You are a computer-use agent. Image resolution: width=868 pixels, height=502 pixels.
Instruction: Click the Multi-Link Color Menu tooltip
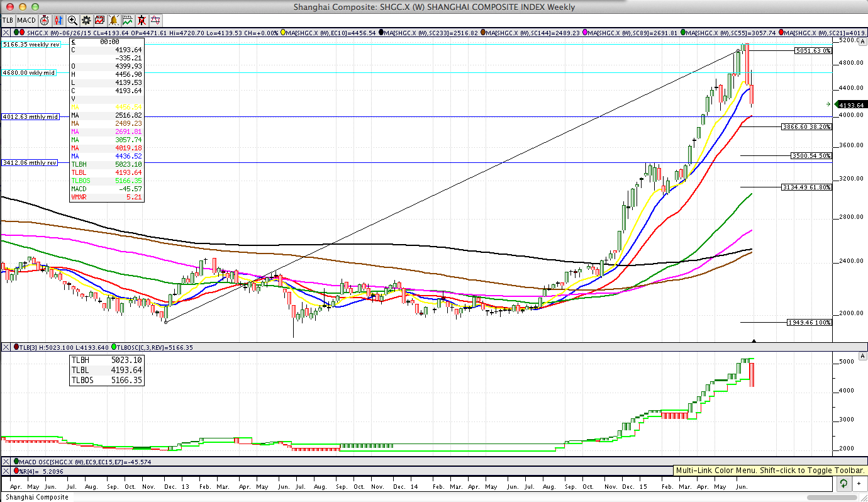coord(770,470)
